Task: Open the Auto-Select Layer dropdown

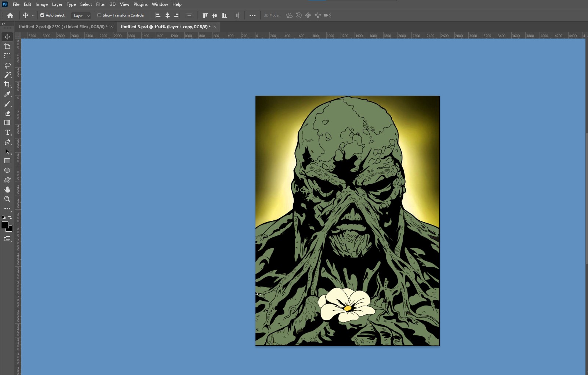Action: [x=81, y=15]
